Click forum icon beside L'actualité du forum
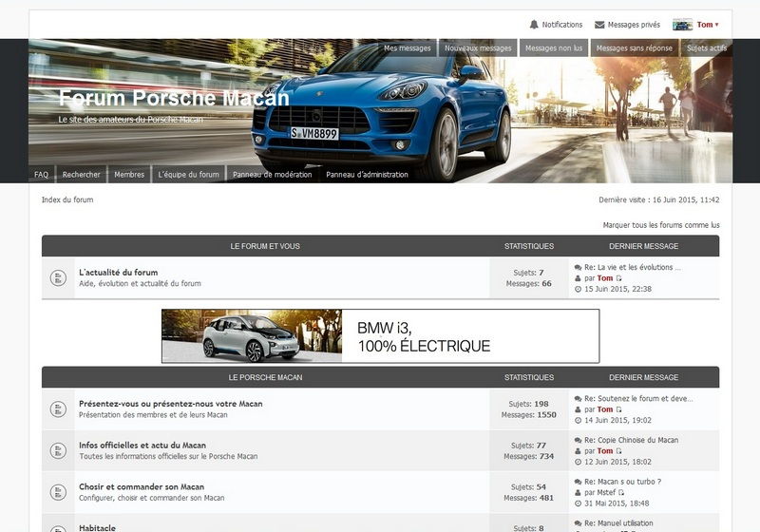 [58, 277]
